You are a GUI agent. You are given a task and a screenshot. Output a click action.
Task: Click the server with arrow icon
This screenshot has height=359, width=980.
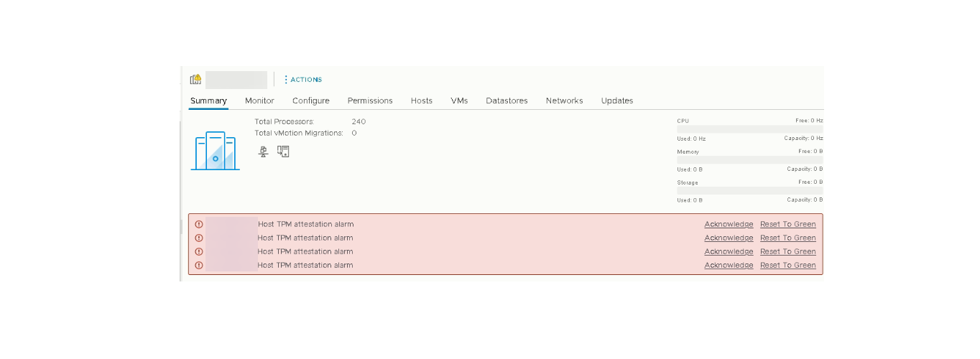283,151
